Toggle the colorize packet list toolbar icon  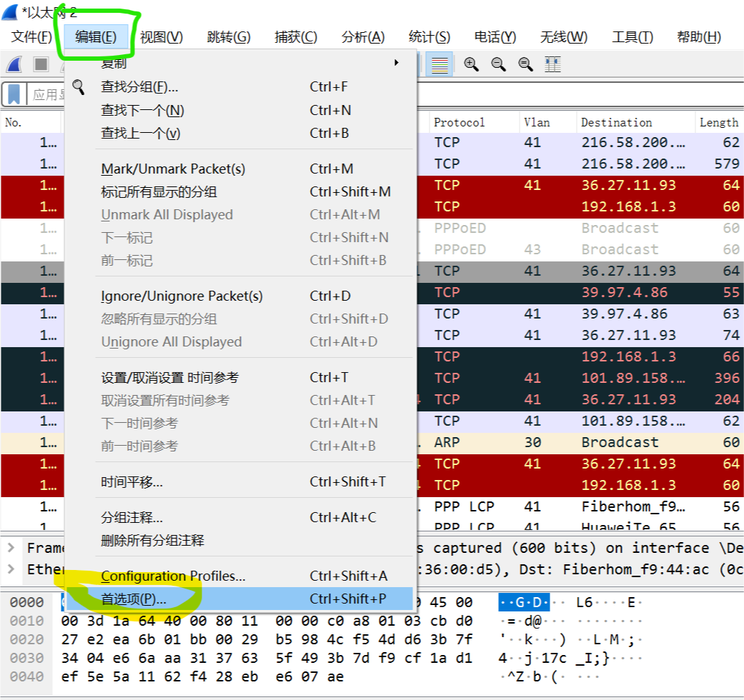point(439,64)
